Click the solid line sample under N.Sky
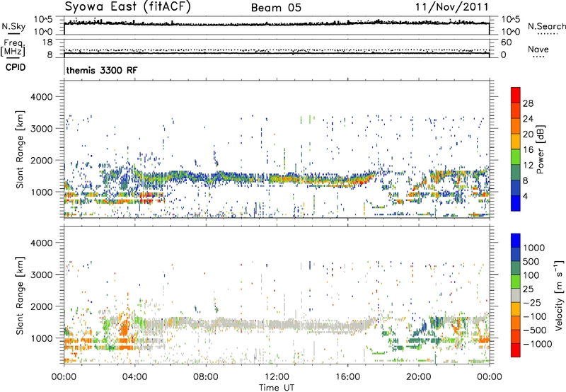The height and width of the screenshot is (392, 566). [13, 33]
